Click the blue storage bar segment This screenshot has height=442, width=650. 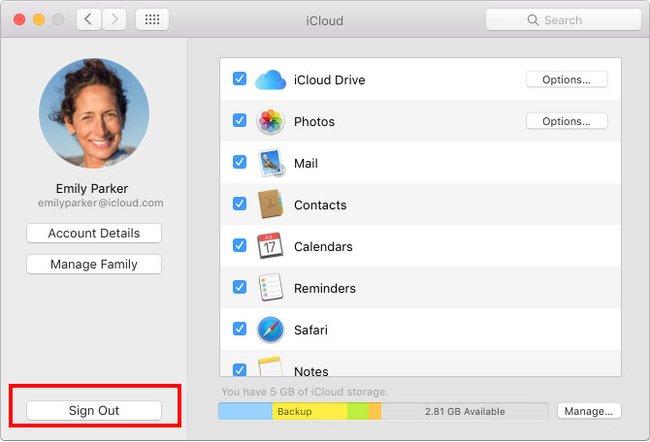pos(245,411)
